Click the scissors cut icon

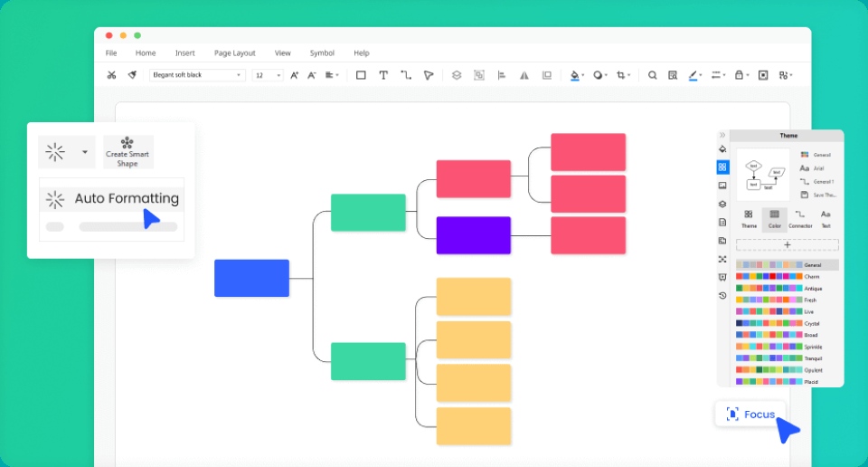click(x=111, y=75)
